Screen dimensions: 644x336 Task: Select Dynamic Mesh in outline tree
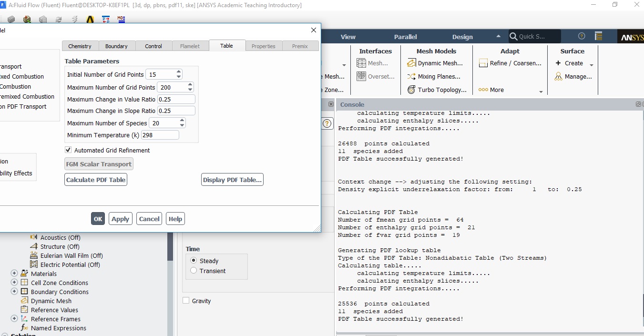coord(51,301)
